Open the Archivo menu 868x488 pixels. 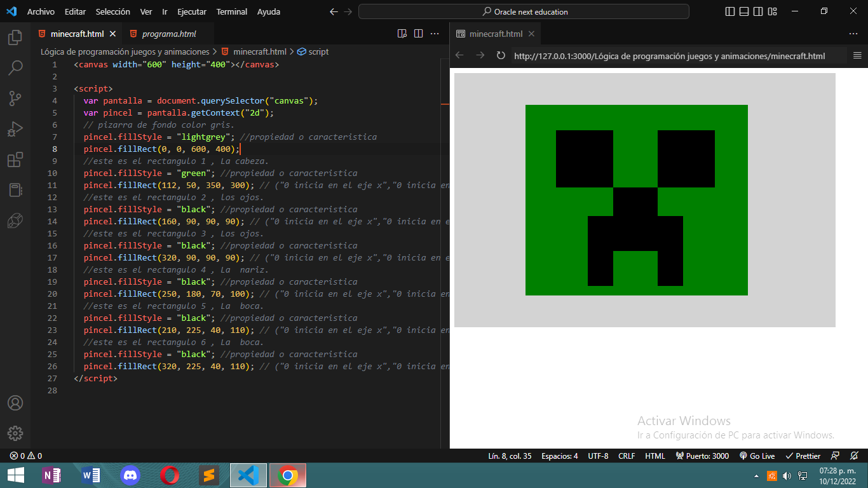pyautogui.click(x=41, y=11)
